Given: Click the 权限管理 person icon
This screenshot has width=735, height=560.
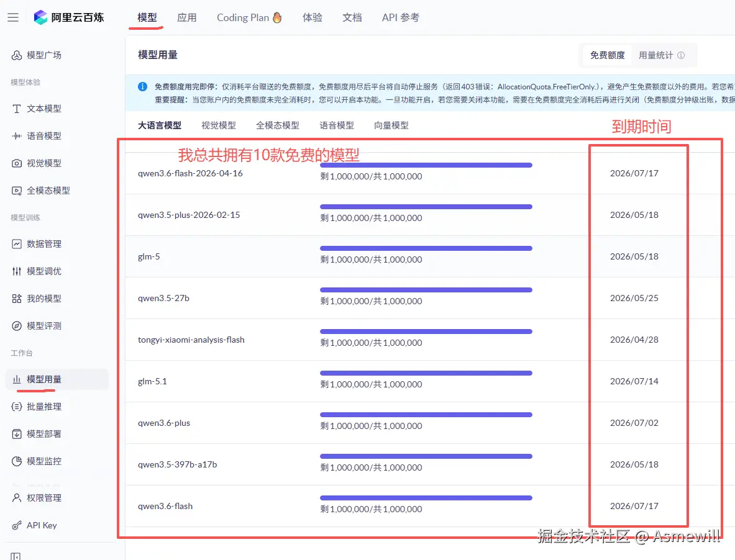Looking at the screenshot, I should 16,498.
